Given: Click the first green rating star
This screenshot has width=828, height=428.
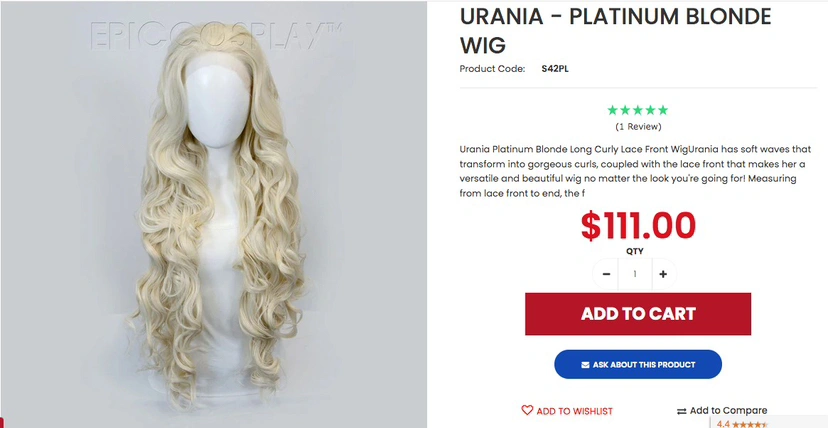Looking at the screenshot, I should [613, 110].
